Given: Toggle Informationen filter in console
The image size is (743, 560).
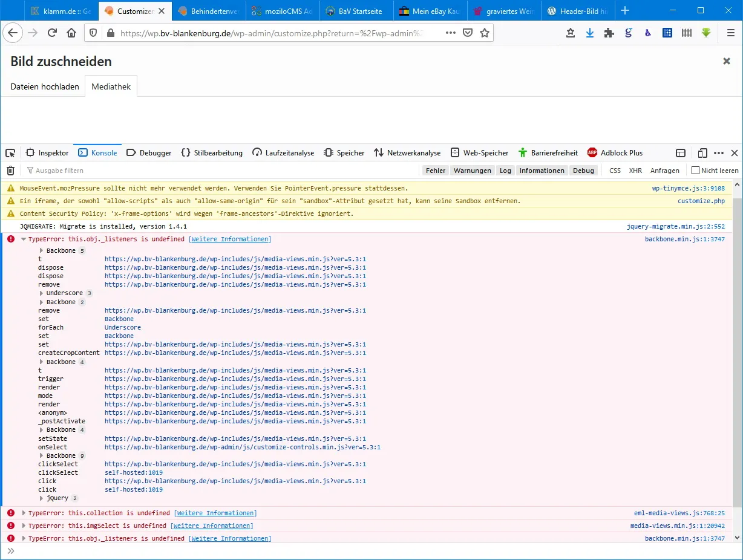Looking at the screenshot, I should point(542,171).
